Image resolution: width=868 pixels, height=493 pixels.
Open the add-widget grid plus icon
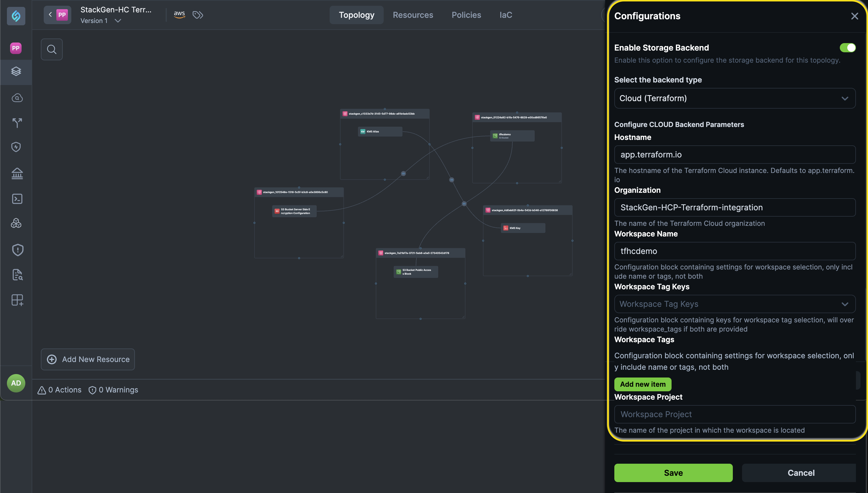[17, 300]
